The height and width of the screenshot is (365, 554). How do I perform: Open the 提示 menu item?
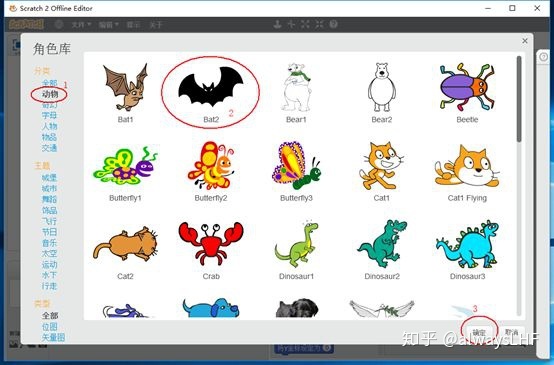tap(133, 24)
